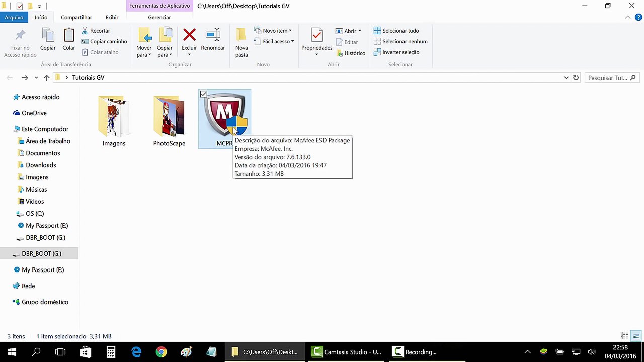Open the Arquivo menu tab
Viewport: 644px width, 362px height.
click(14, 17)
